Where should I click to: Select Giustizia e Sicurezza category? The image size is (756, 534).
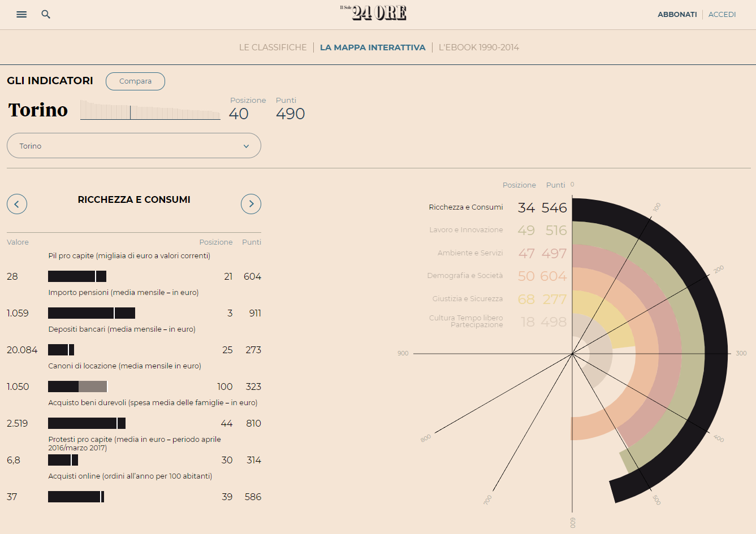click(468, 299)
